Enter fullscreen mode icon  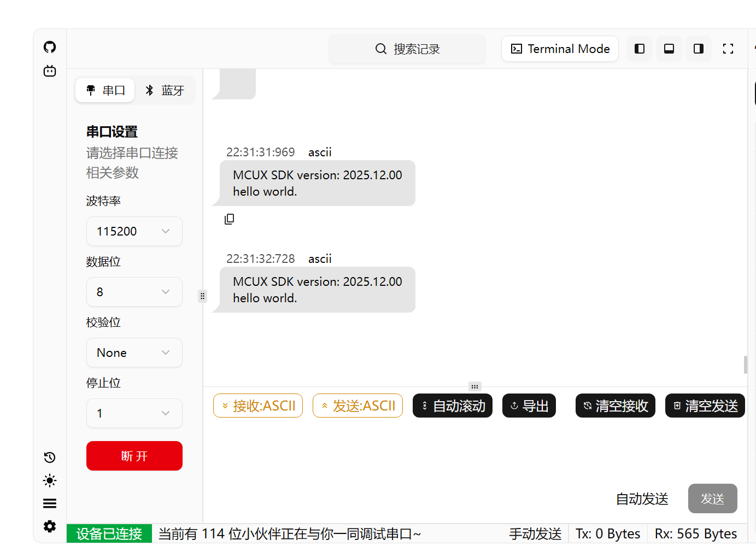728,49
